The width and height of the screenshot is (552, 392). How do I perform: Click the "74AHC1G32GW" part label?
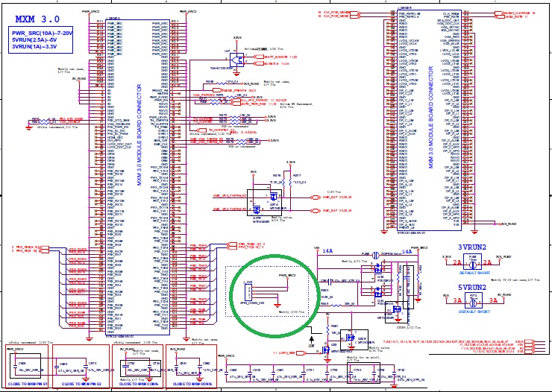[221, 69]
